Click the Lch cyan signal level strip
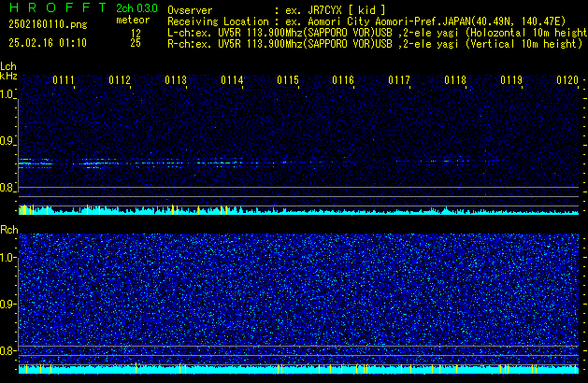588x383 pixels. tap(298, 210)
